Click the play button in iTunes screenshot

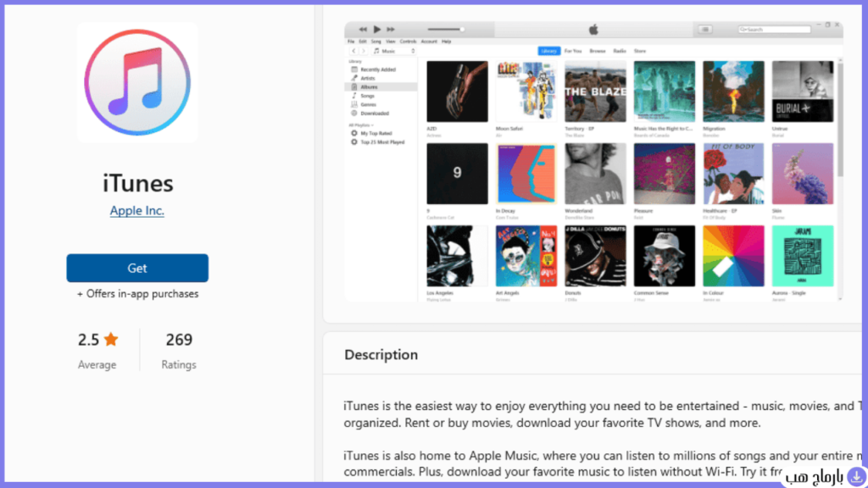tap(377, 30)
